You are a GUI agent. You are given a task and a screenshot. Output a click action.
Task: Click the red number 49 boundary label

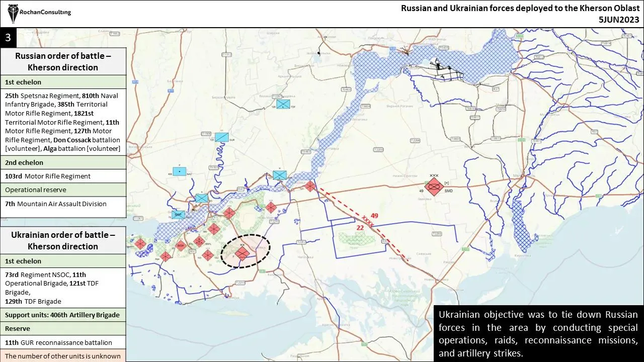374,216
